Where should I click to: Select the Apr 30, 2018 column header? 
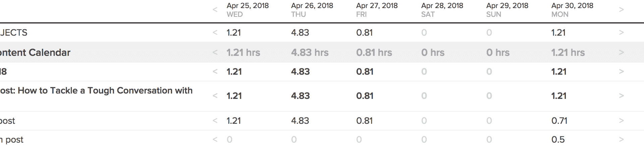tap(572, 10)
